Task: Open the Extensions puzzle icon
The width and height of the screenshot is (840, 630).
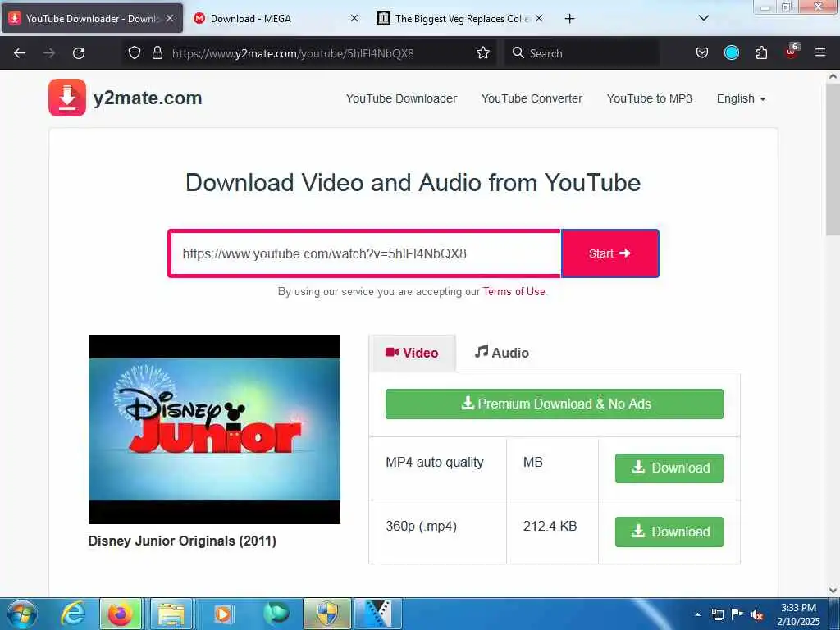Action: (761, 53)
